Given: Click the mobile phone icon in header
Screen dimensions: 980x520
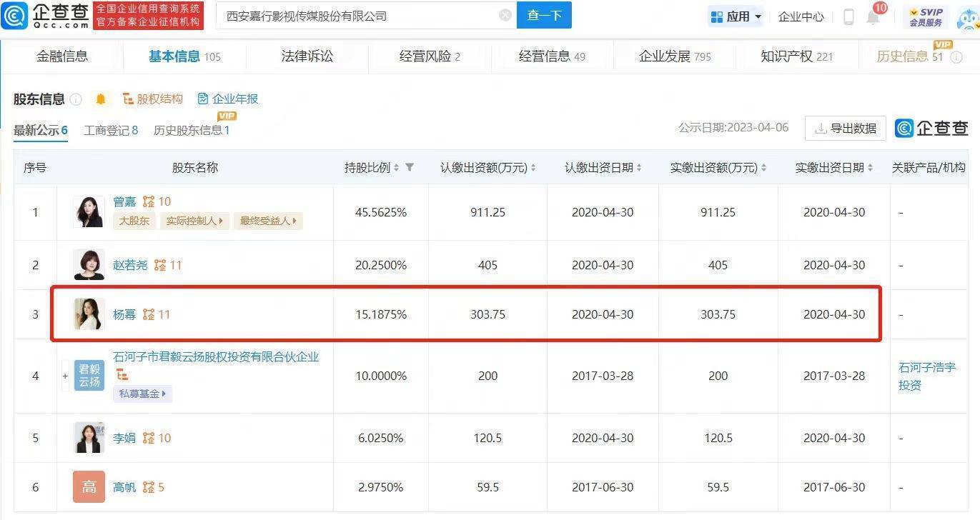Looking at the screenshot, I should point(848,16).
